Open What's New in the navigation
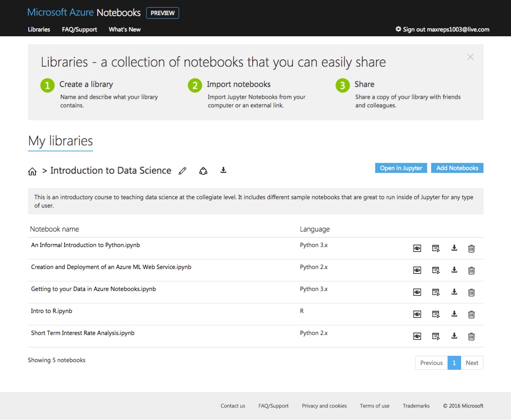The image size is (511, 420). point(124,29)
